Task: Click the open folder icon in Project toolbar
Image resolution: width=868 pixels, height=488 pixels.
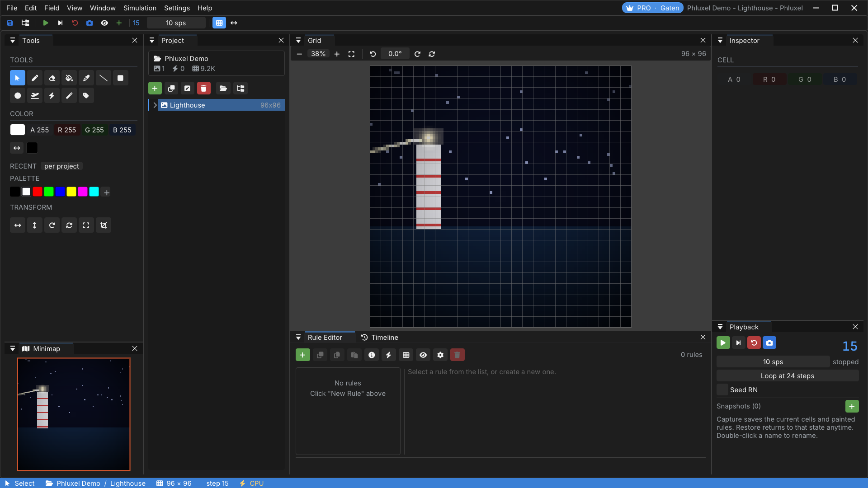Action: coord(223,89)
